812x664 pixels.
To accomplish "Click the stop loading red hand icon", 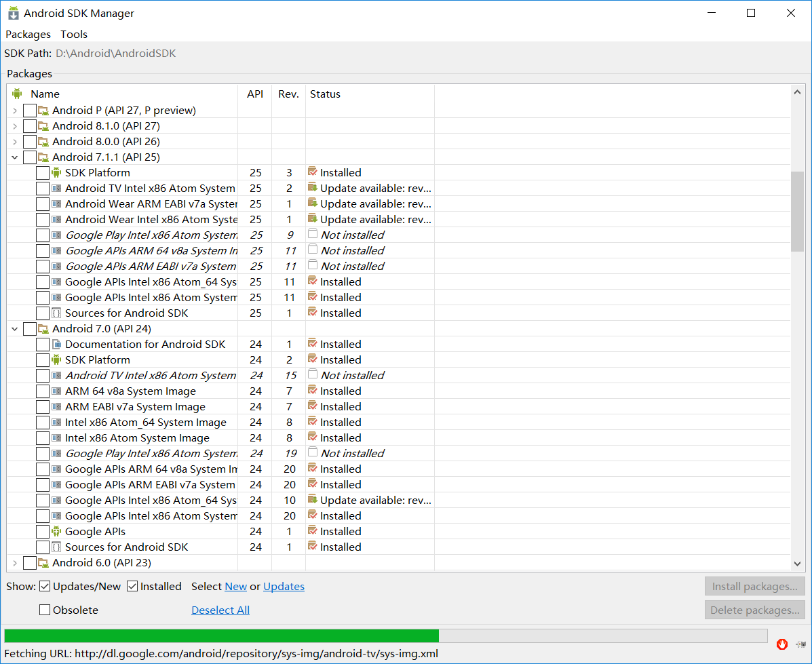I will (782, 644).
